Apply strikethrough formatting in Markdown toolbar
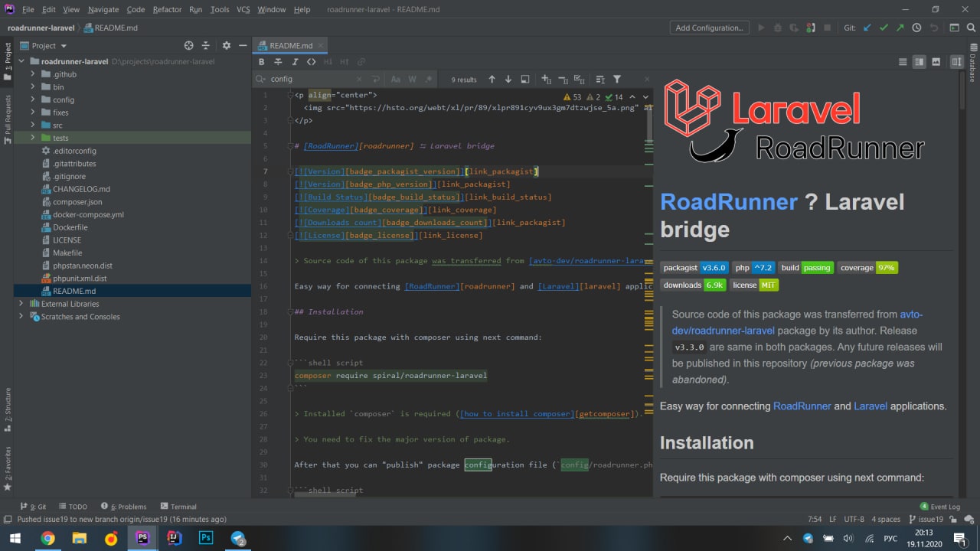 tap(278, 62)
